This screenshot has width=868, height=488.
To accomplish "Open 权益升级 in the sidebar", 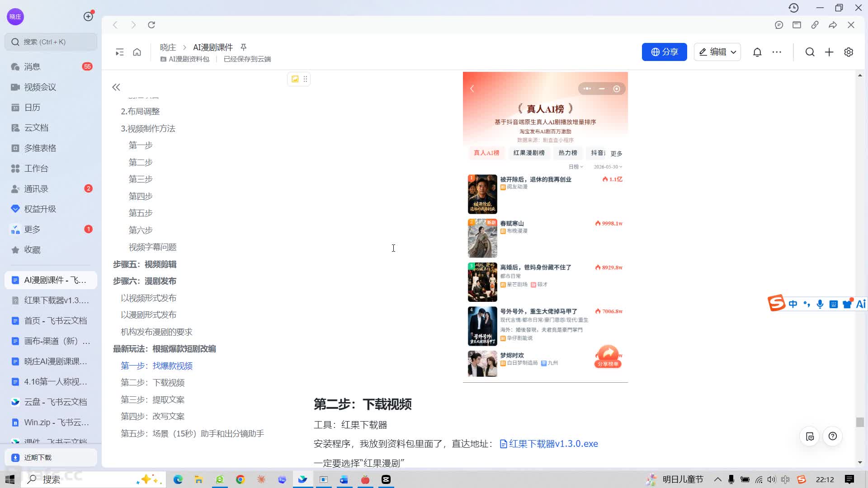I will (x=51, y=209).
